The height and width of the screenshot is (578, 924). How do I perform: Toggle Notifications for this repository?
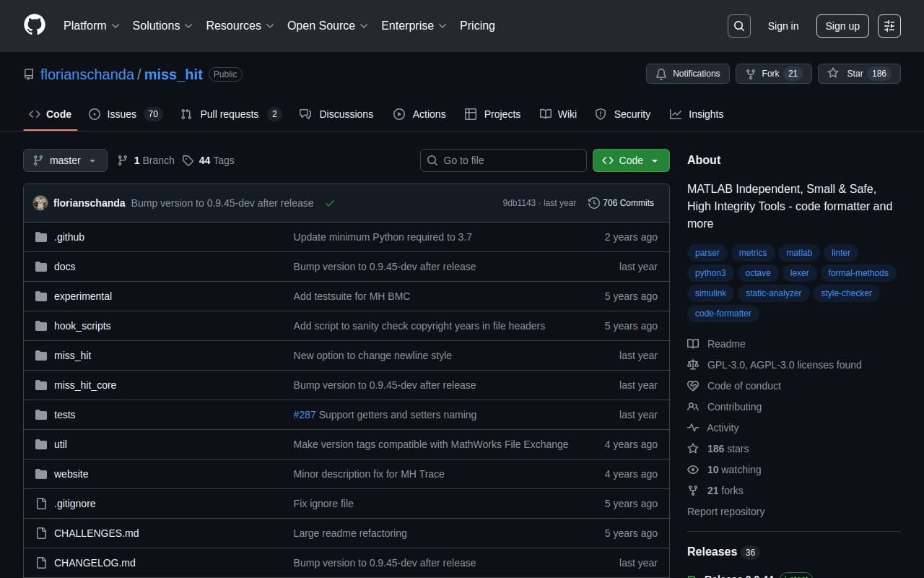click(687, 74)
